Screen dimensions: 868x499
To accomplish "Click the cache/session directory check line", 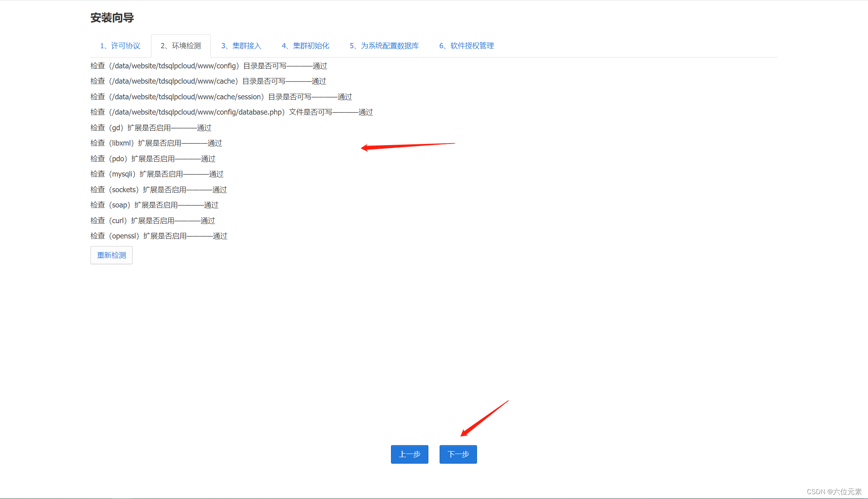I will [221, 97].
